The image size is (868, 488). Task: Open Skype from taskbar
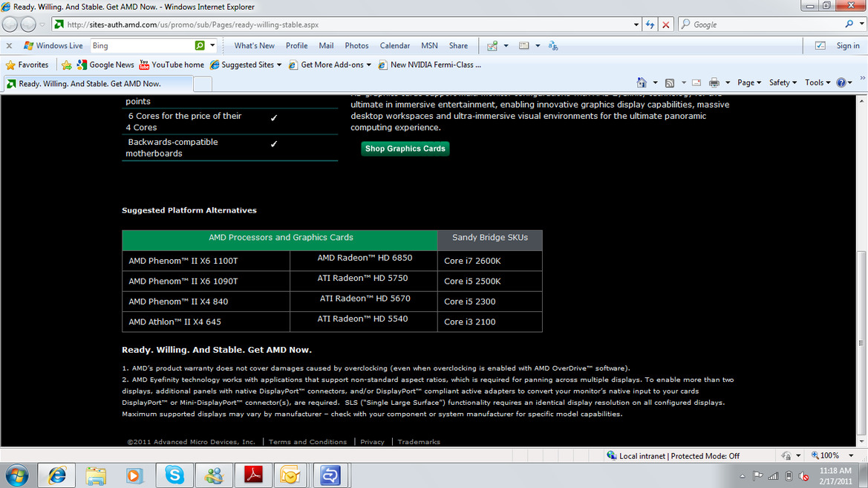click(174, 475)
